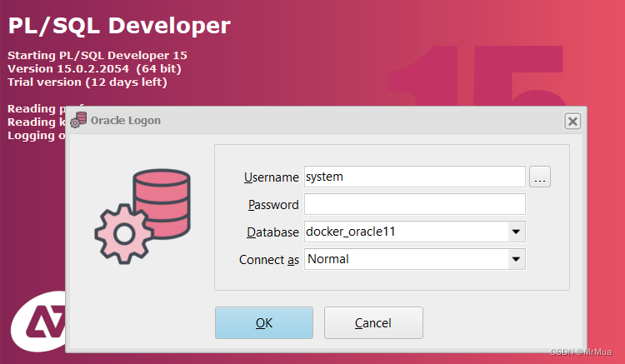Click the Oracle Logon title bar icon

(x=78, y=120)
